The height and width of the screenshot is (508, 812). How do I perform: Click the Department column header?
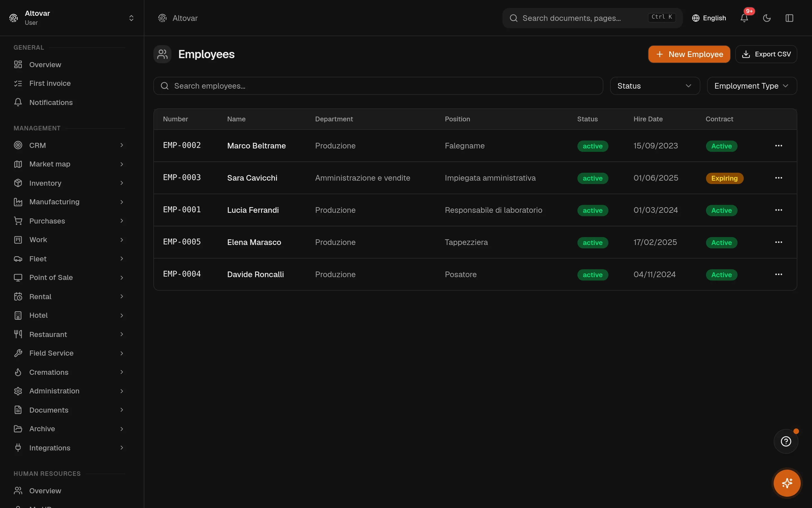tap(334, 119)
